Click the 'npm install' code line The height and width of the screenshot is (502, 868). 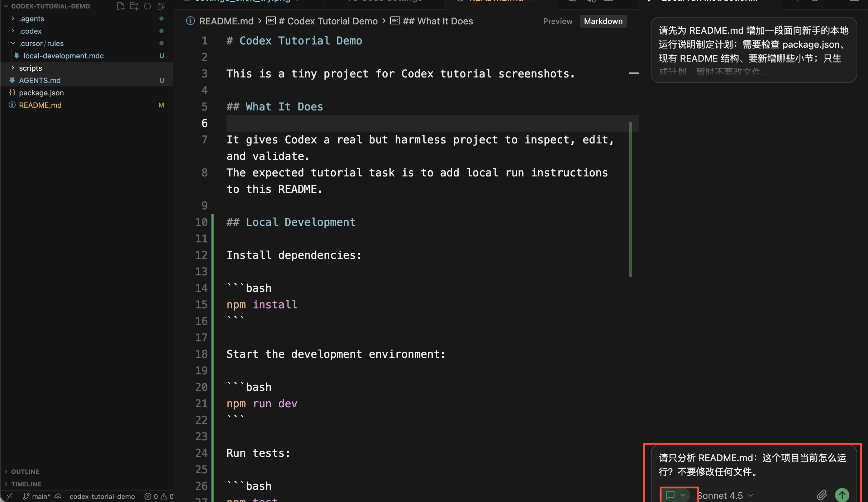point(262,304)
